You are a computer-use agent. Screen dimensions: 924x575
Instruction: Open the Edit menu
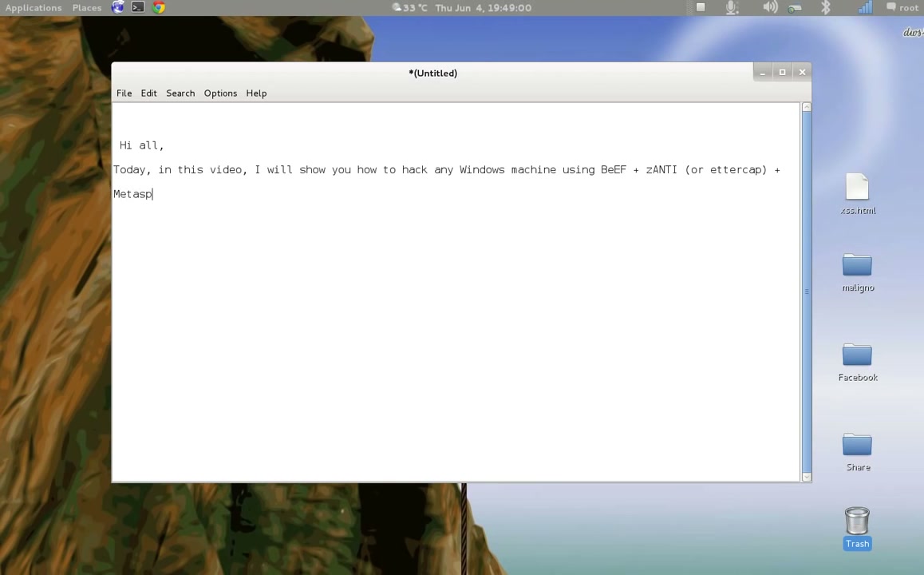pyautogui.click(x=148, y=93)
